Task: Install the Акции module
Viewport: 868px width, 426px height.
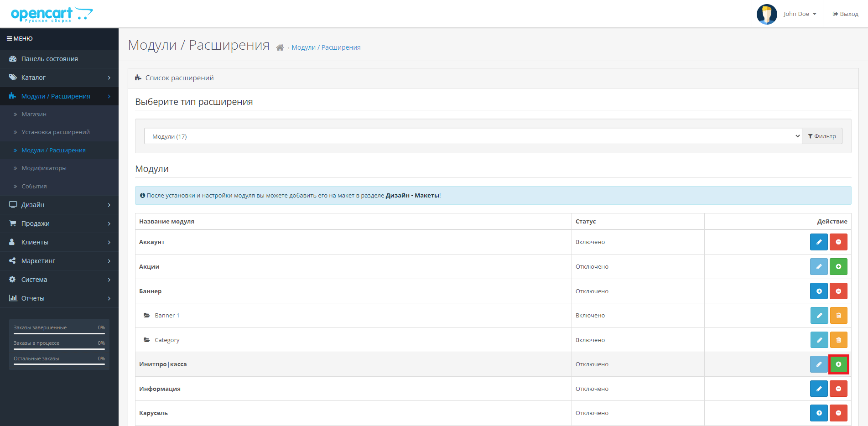Action: click(838, 266)
